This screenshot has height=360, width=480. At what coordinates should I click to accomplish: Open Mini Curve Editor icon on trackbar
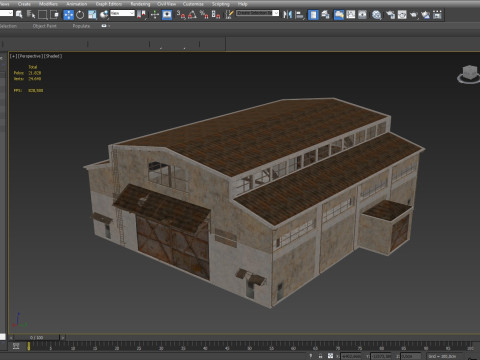[x=16, y=346]
